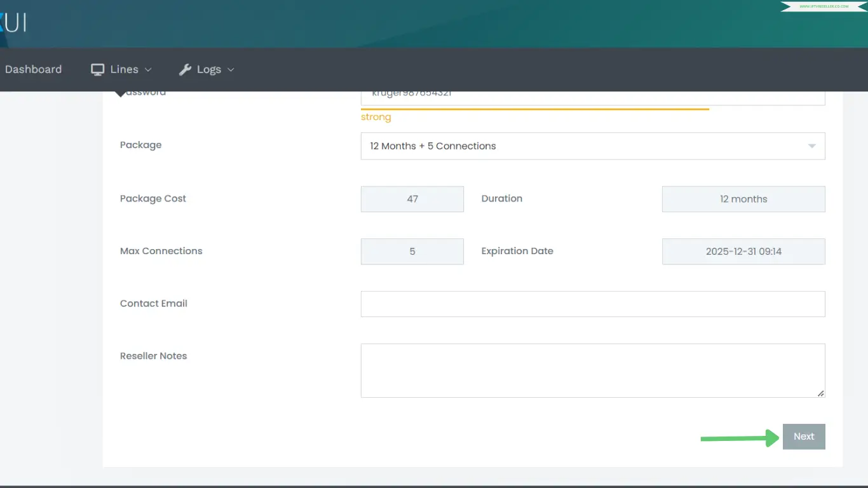This screenshot has width=868, height=488.
Task: Click the website banner in top-right corner
Action: 824,6
